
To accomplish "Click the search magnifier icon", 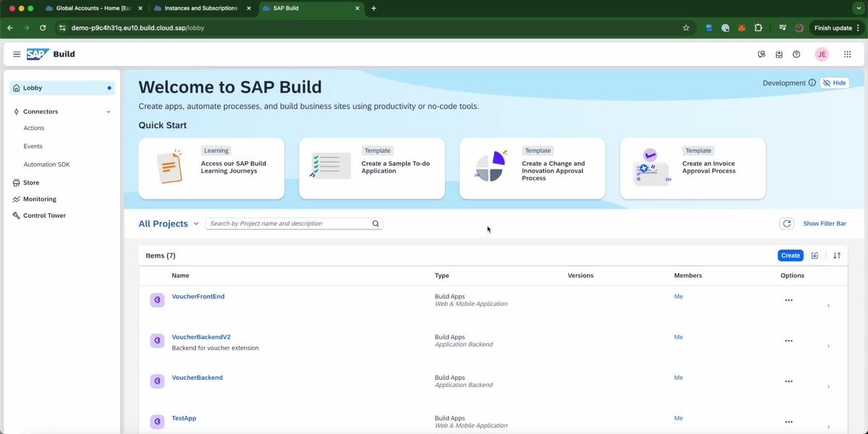I will [x=375, y=224].
